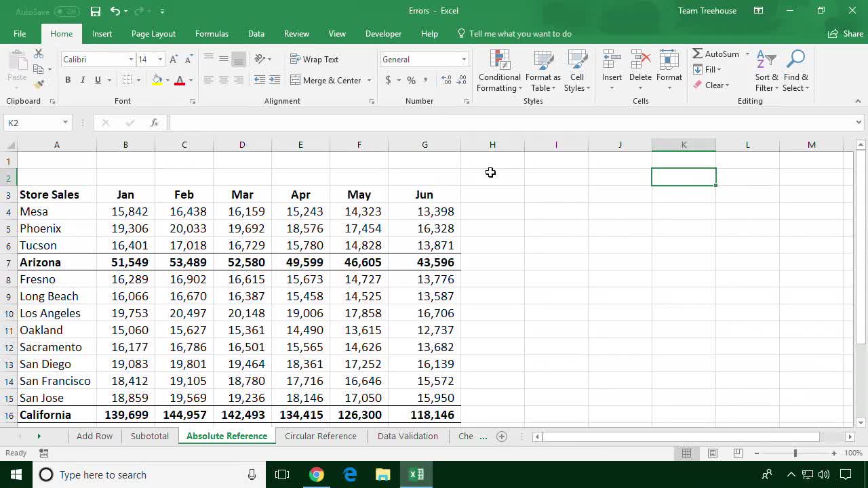The image size is (868, 488).
Task: Add a new sheet with plus icon
Action: point(502,436)
